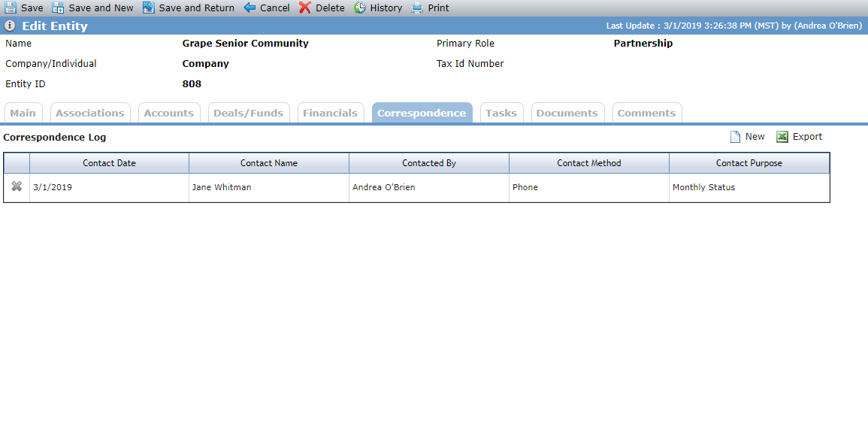Click the Partnership primary role value
Viewport: 868px width, 424px height.
[x=643, y=43]
